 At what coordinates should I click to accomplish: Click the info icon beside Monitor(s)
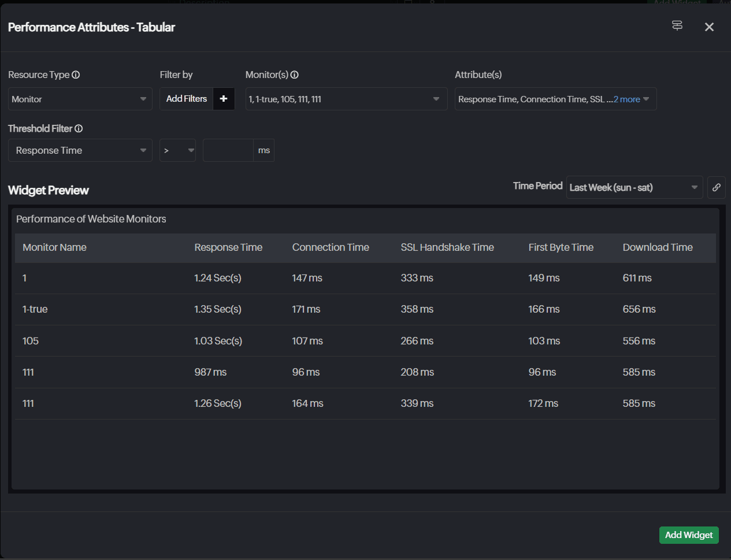(295, 75)
